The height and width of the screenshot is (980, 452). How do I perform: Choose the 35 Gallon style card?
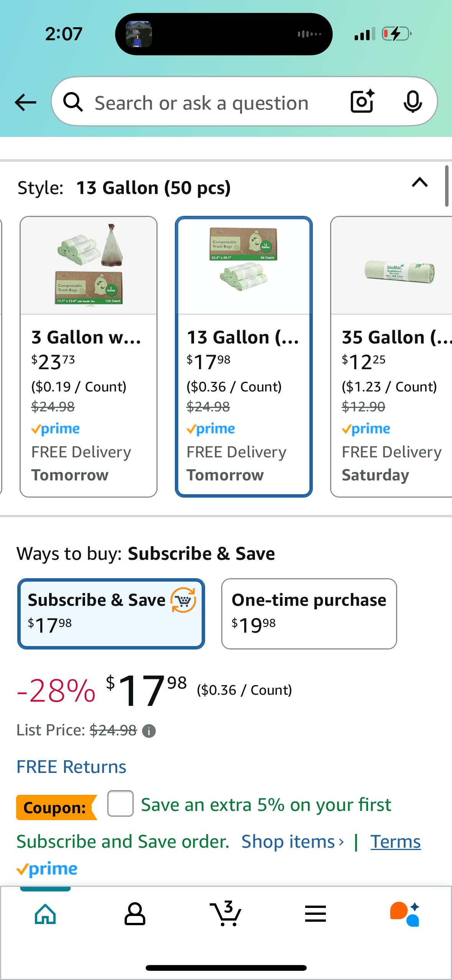pyautogui.click(x=391, y=357)
